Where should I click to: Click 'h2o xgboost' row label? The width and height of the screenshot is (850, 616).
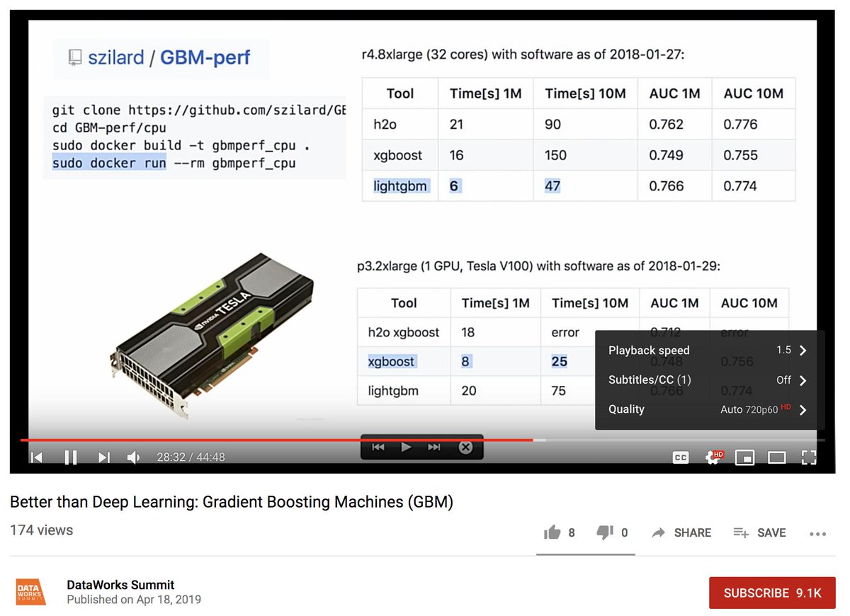(404, 332)
